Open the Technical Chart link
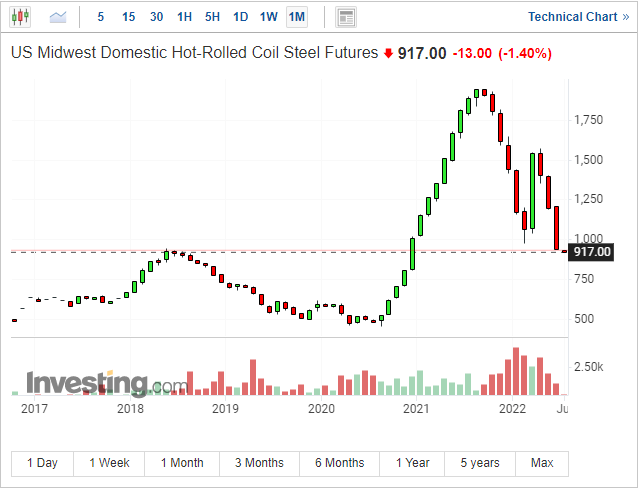The height and width of the screenshot is (489, 639). coord(579,17)
